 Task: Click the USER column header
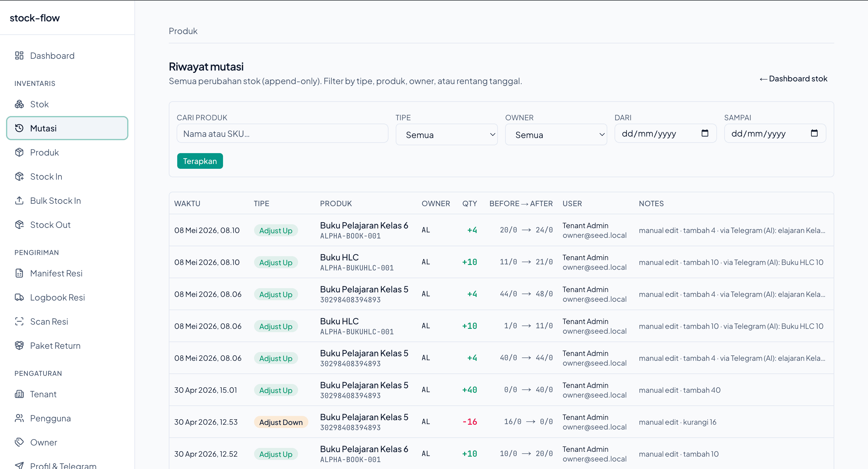click(572, 203)
